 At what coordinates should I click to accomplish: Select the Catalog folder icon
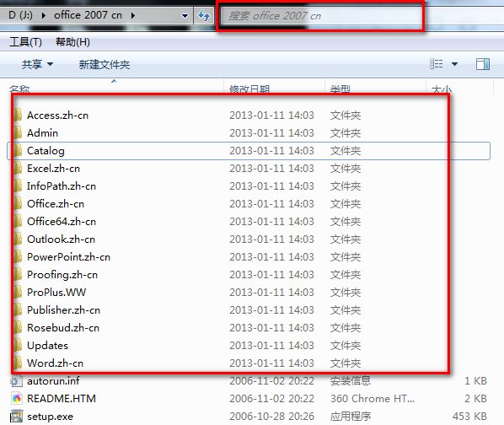[x=17, y=150]
